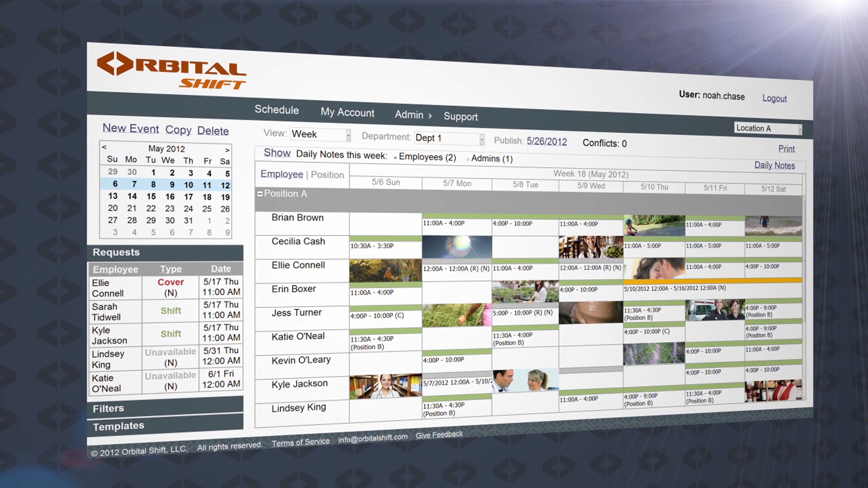This screenshot has height=488, width=868.
Task: Open the Schedule menu tab
Action: pos(275,110)
